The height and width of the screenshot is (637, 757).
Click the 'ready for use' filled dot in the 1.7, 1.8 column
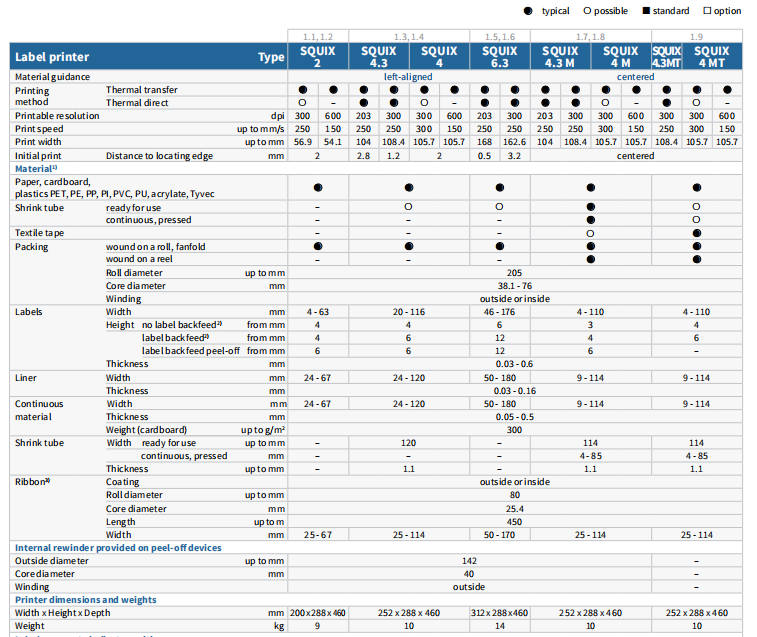point(590,207)
